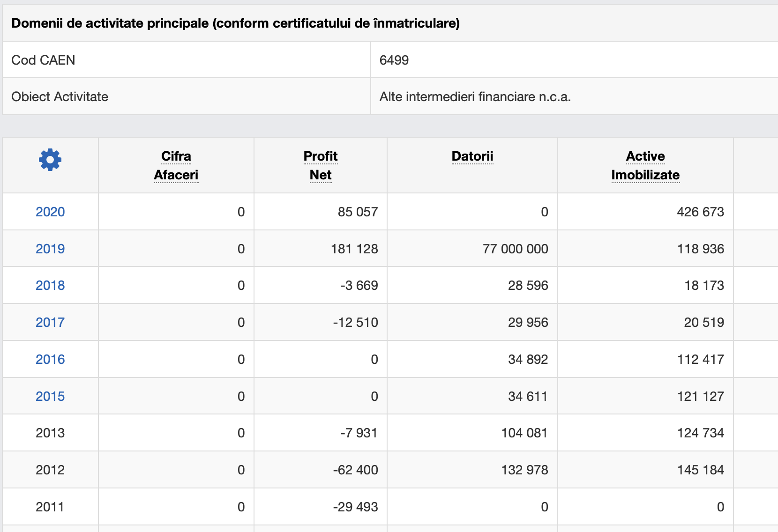Screen dimensions: 778x532
Task: Click the Domenii de activitate principale heading
Action: tap(235, 23)
